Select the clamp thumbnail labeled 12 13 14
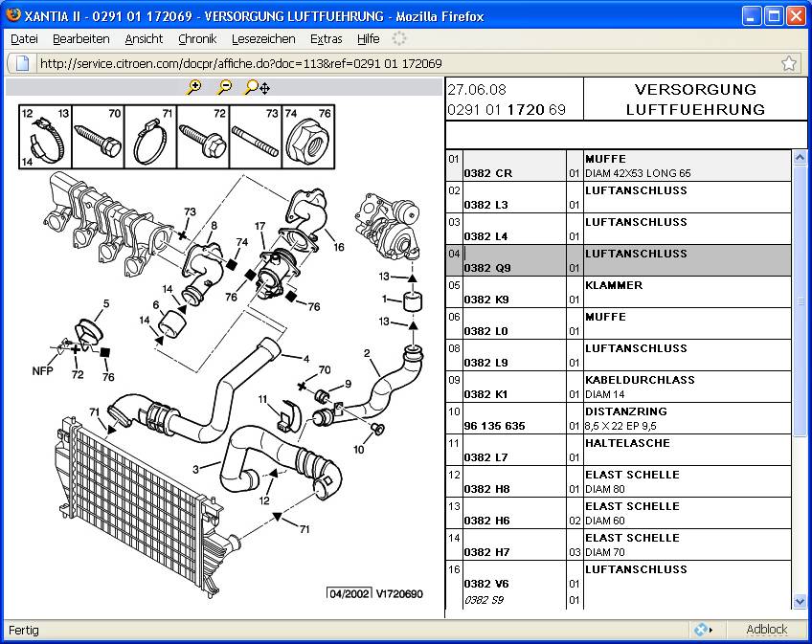This screenshot has width=812, height=644. point(46,137)
